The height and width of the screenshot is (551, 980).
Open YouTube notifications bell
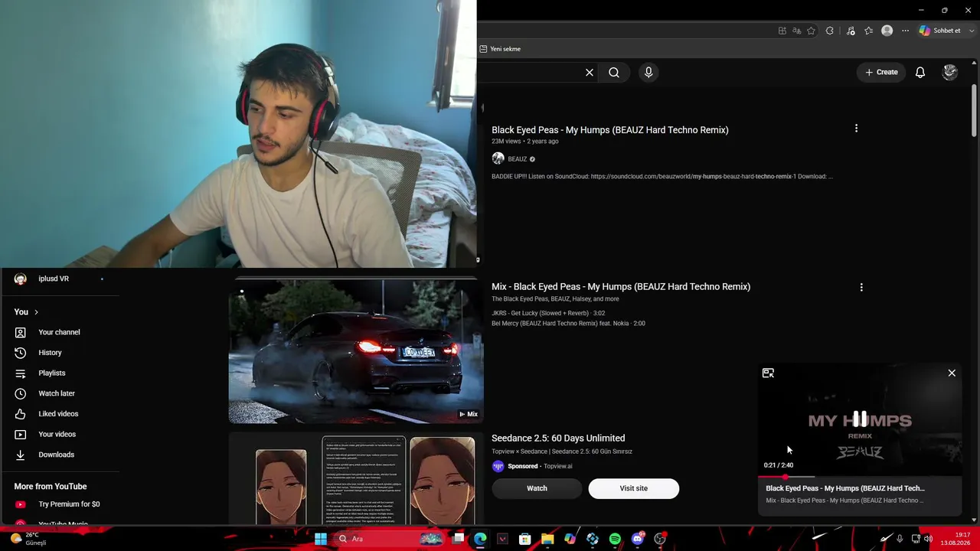coord(920,72)
